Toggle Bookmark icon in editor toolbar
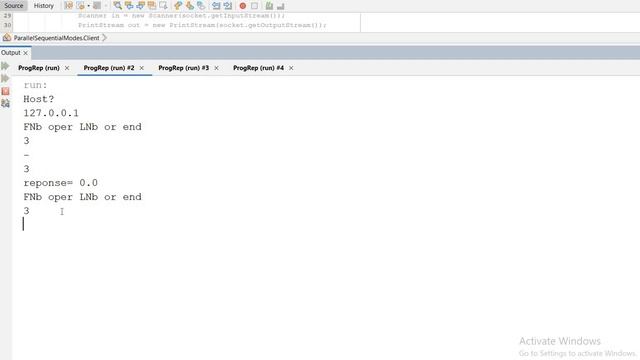Viewport: 640px width, 360px height. pos(201,6)
